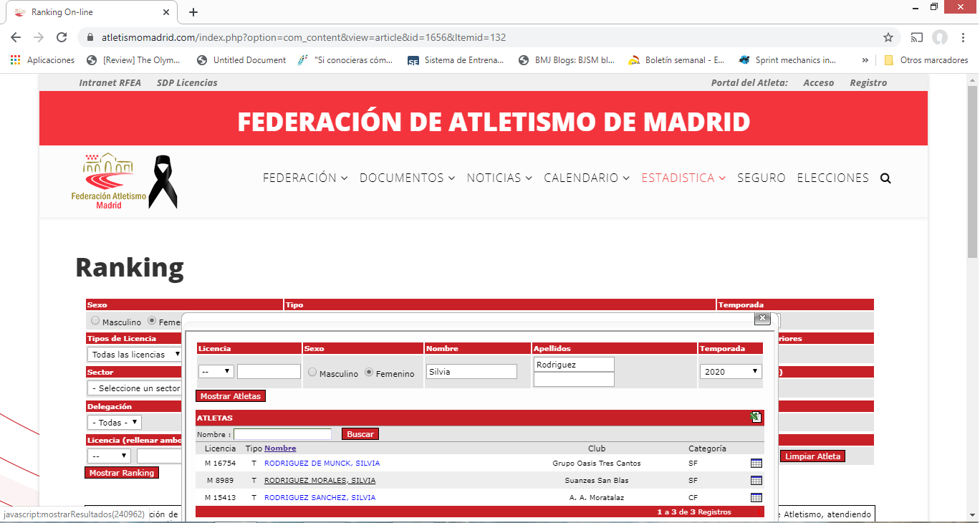980x523 pixels.
Task: Open the site search magnifier icon
Action: [x=885, y=178]
